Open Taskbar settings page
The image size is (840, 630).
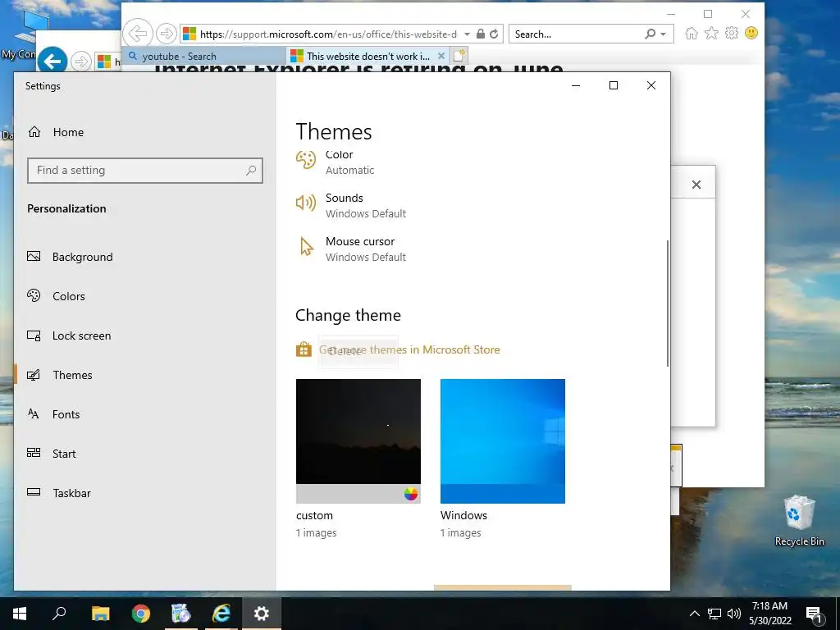59,493
